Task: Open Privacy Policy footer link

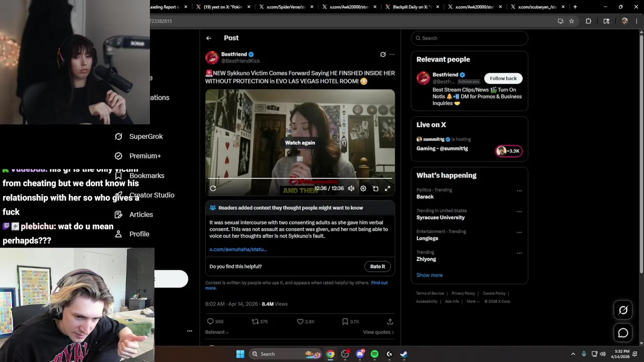Action: point(463,293)
